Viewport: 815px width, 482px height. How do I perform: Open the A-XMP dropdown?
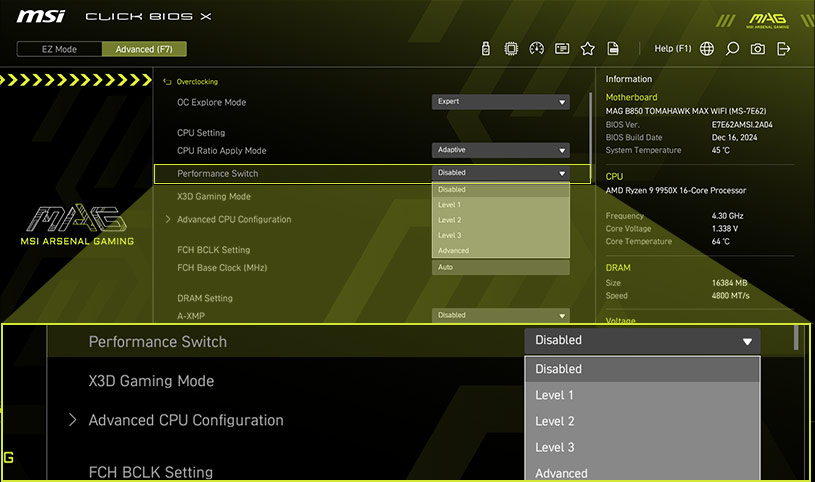(x=500, y=315)
